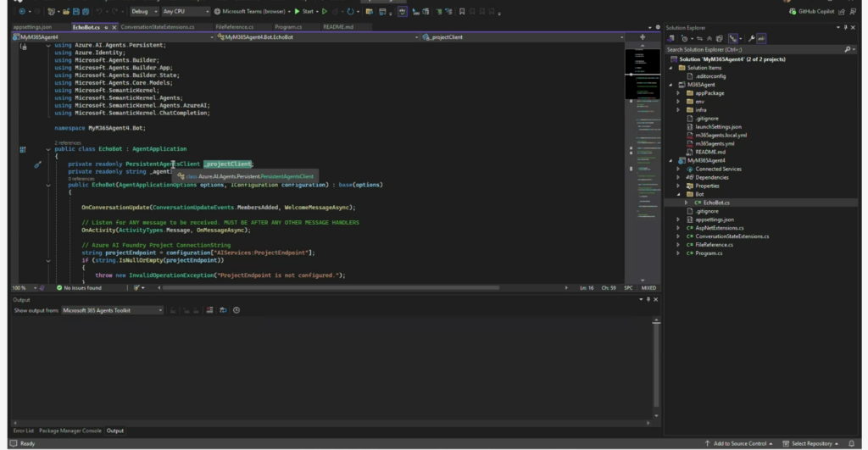Switch to the Error List tab
This screenshot has width=868, height=450.
(x=23, y=431)
